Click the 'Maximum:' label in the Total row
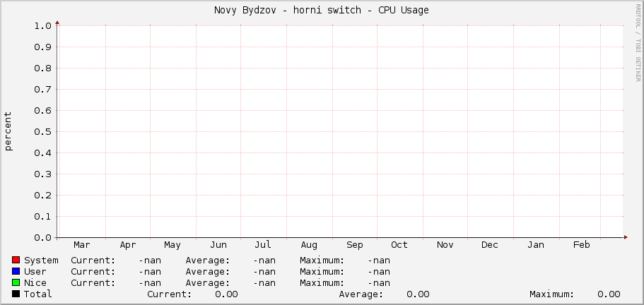Viewport: 644px width, 305px height. coord(551,294)
